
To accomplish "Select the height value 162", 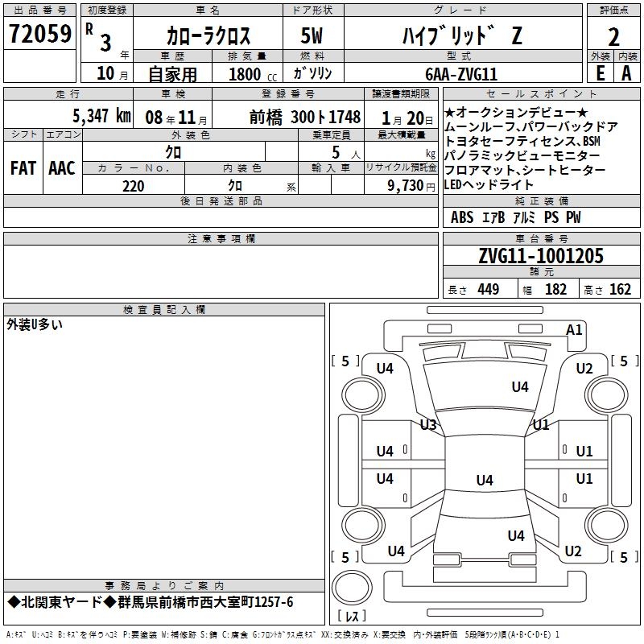I will click(x=620, y=289).
